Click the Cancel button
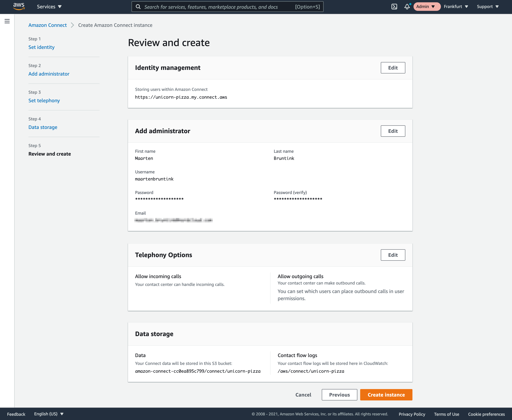This screenshot has width=512, height=420. point(303,395)
